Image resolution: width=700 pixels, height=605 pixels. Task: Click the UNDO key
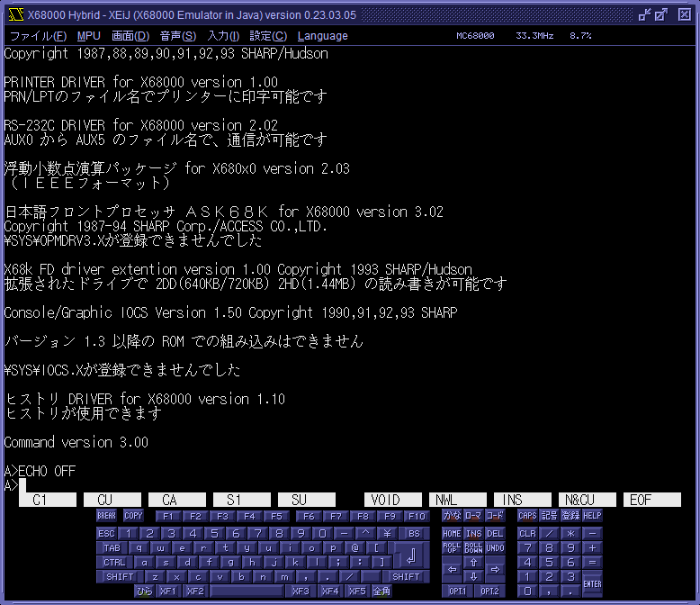pyautogui.click(x=495, y=547)
